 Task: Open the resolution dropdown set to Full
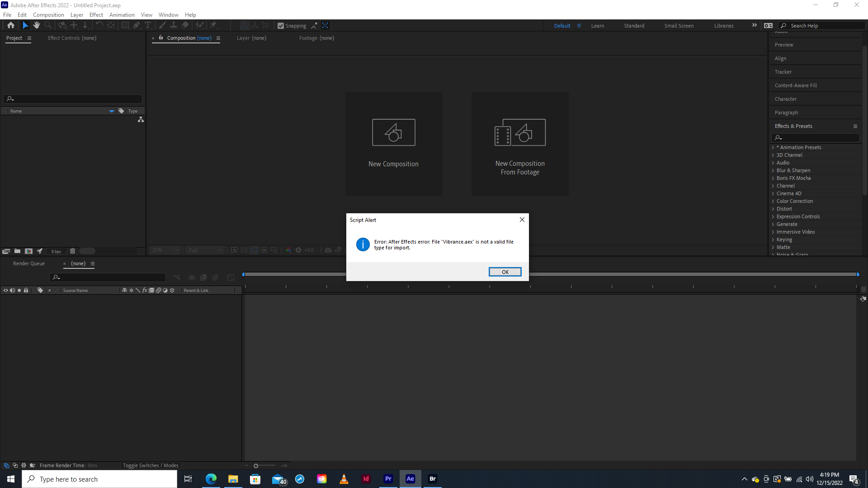(x=205, y=250)
